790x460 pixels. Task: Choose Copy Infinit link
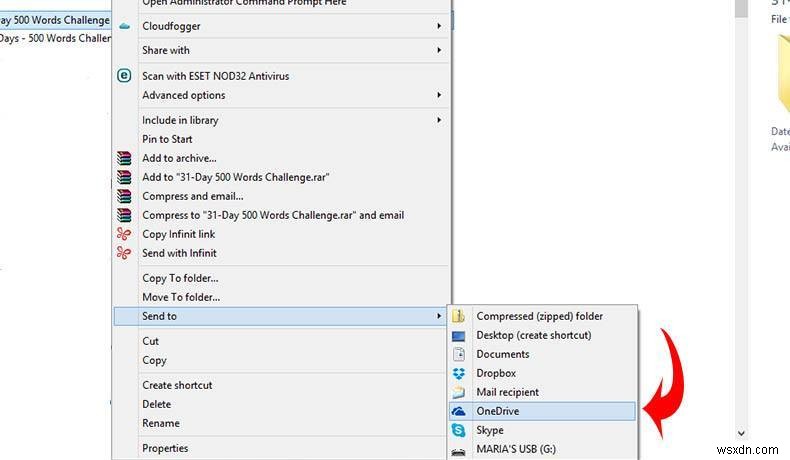281,234
